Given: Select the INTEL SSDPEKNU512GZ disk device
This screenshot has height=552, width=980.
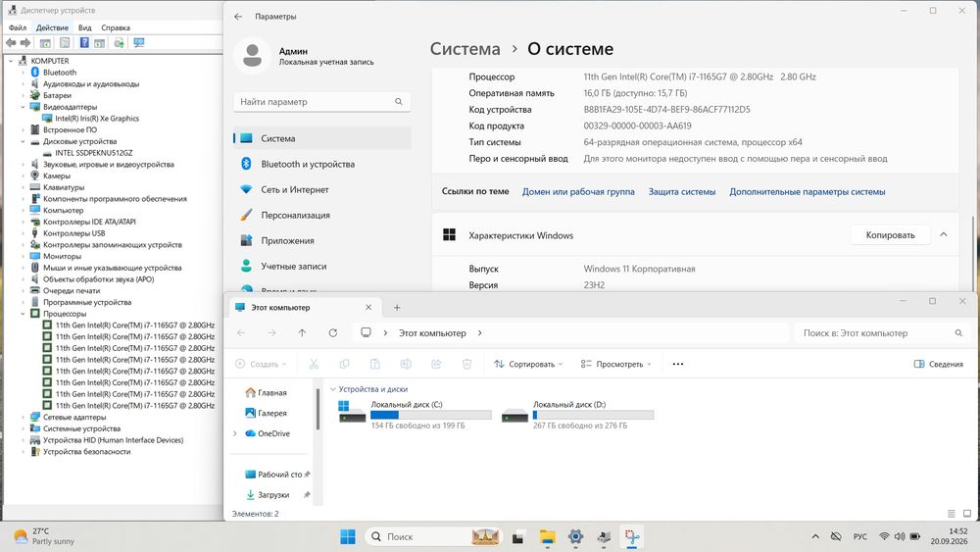Looking at the screenshot, I should pos(94,153).
